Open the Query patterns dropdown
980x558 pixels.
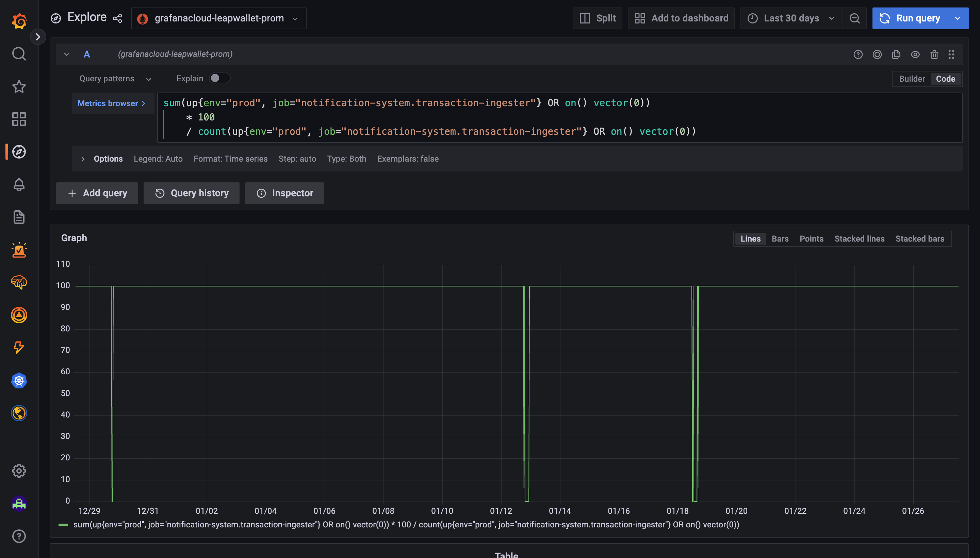click(115, 79)
